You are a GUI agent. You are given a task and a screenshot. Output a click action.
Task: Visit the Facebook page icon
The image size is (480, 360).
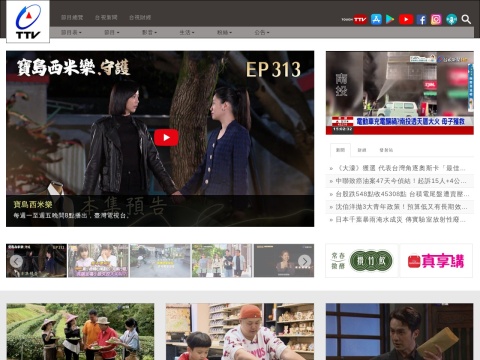[x=421, y=20]
